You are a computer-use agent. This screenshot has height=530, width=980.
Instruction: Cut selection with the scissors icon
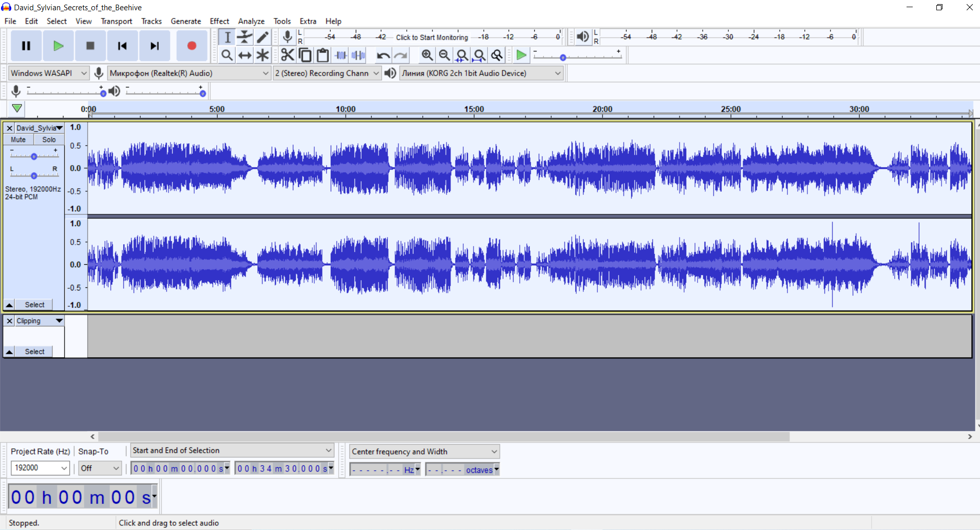[288, 55]
